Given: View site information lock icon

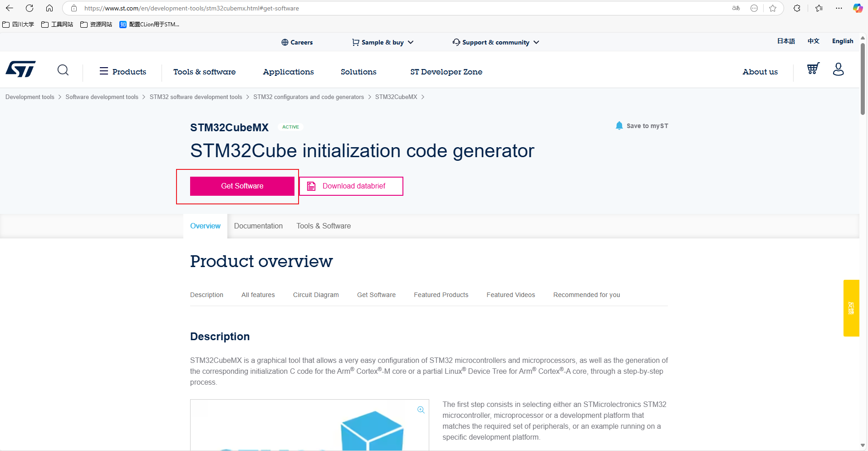Looking at the screenshot, I should coord(74,8).
